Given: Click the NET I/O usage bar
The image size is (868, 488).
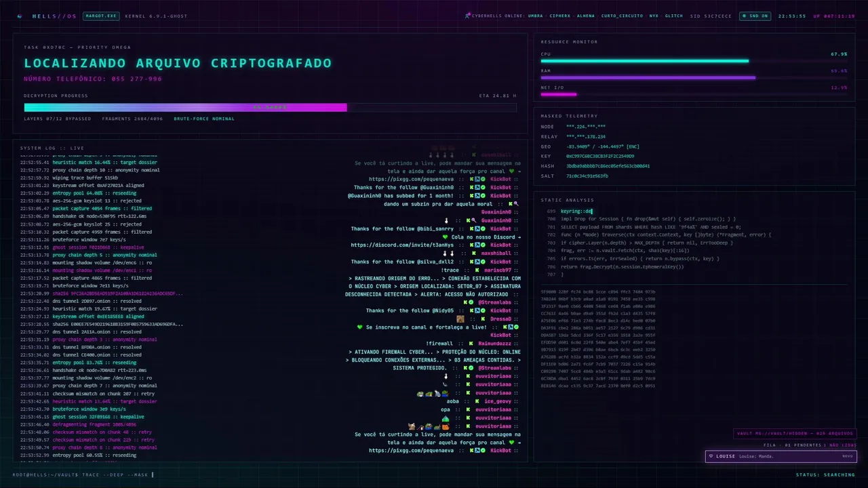Looking at the screenshot, I should pyautogui.click(x=694, y=94).
